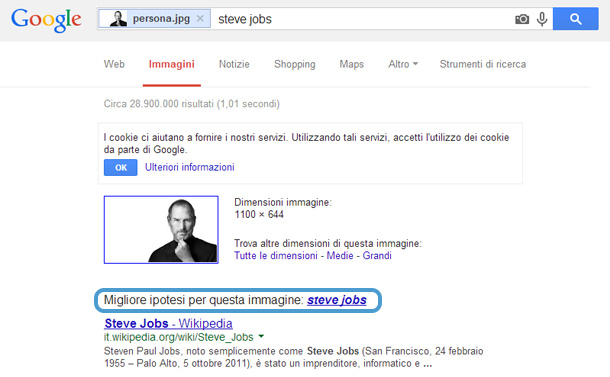
Task: Open Tutte le dimensioni link
Action: pyautogui.click(x=276, y=256)
